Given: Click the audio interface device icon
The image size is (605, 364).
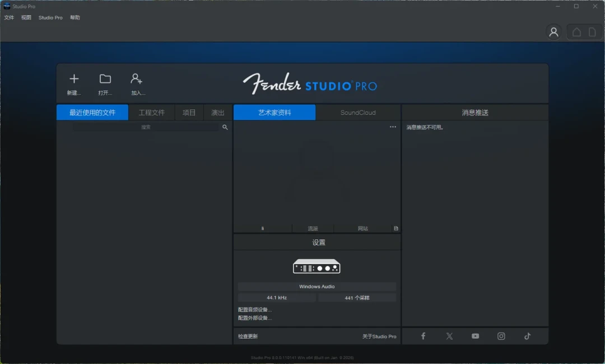Looking at the screenshot, I should (317, 266).
